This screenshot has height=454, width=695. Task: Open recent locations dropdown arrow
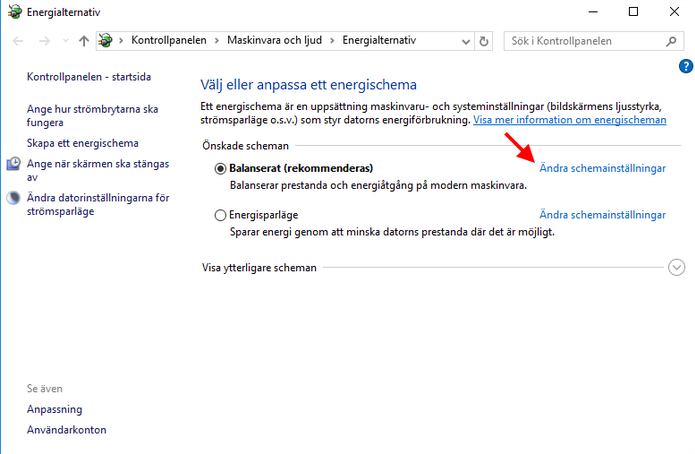tap(66, 41)
